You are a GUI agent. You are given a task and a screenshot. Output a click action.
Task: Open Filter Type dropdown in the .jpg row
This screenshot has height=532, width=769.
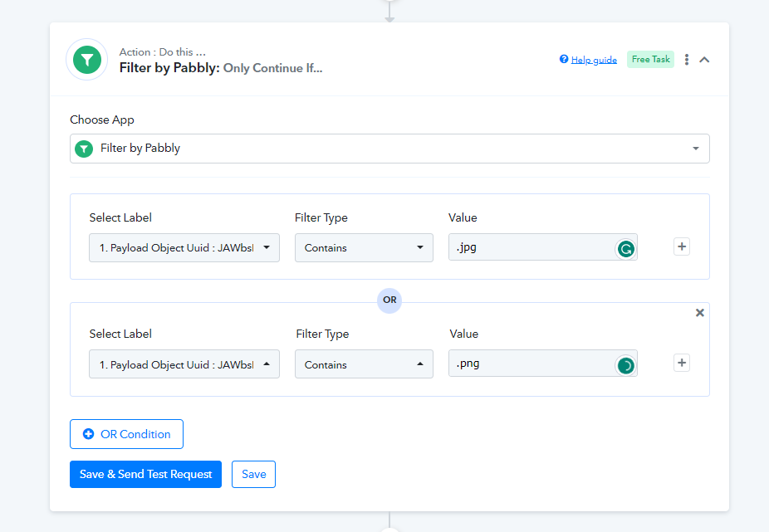(x=364, y=247)
